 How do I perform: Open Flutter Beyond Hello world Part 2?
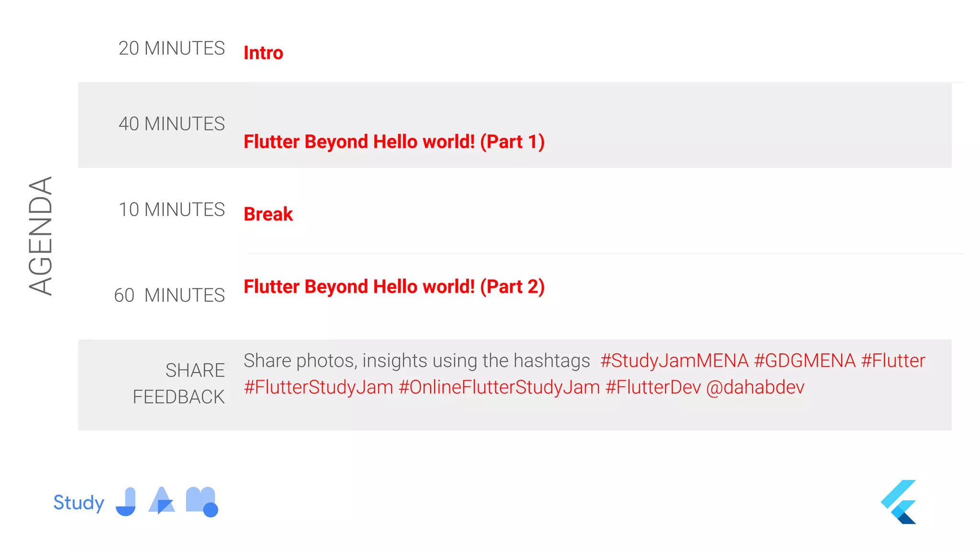[x=394, y=287]
